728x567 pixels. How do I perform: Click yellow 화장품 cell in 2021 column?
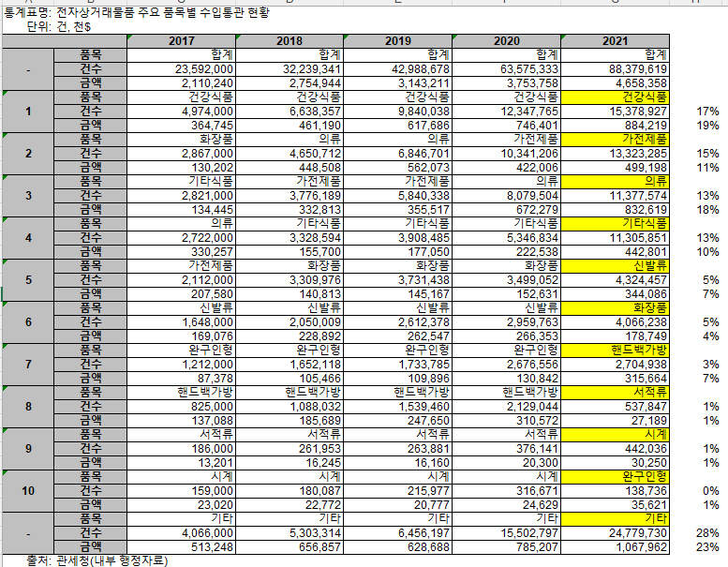point(616,308)
